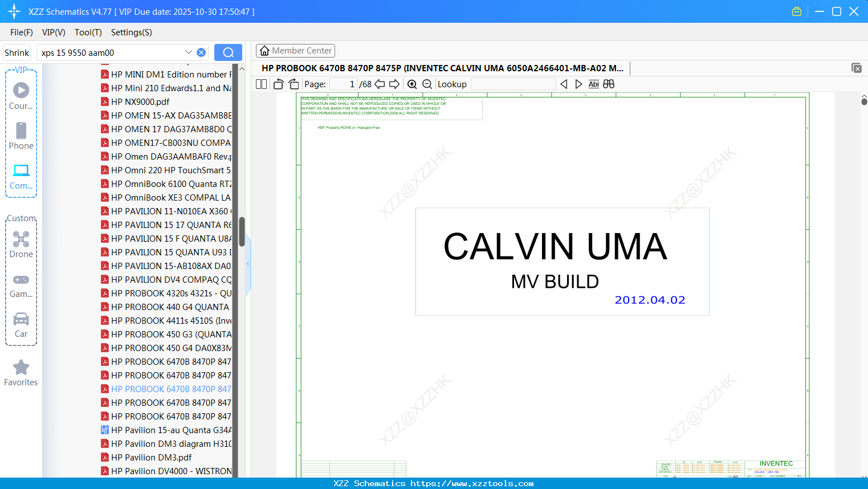Open the File(F) menu

coord(22,32)
